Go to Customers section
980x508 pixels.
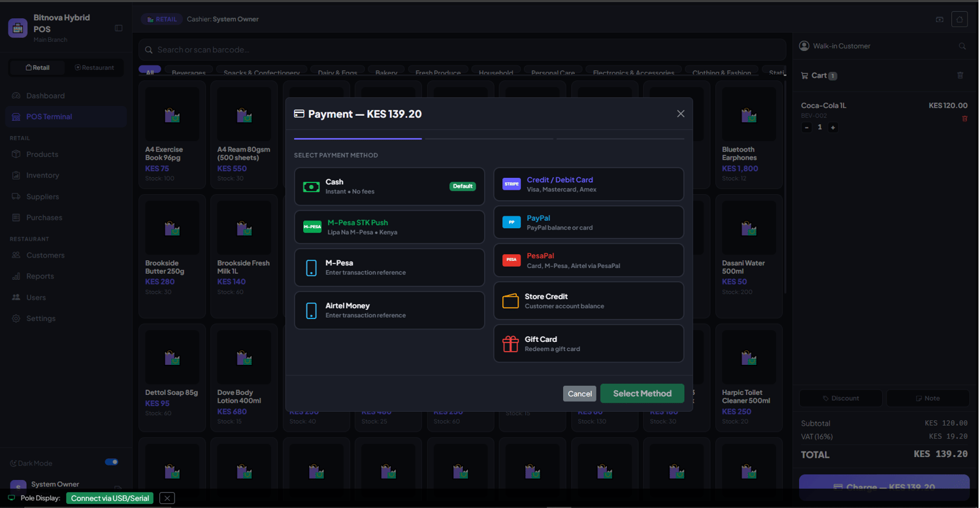pos(65,255)
